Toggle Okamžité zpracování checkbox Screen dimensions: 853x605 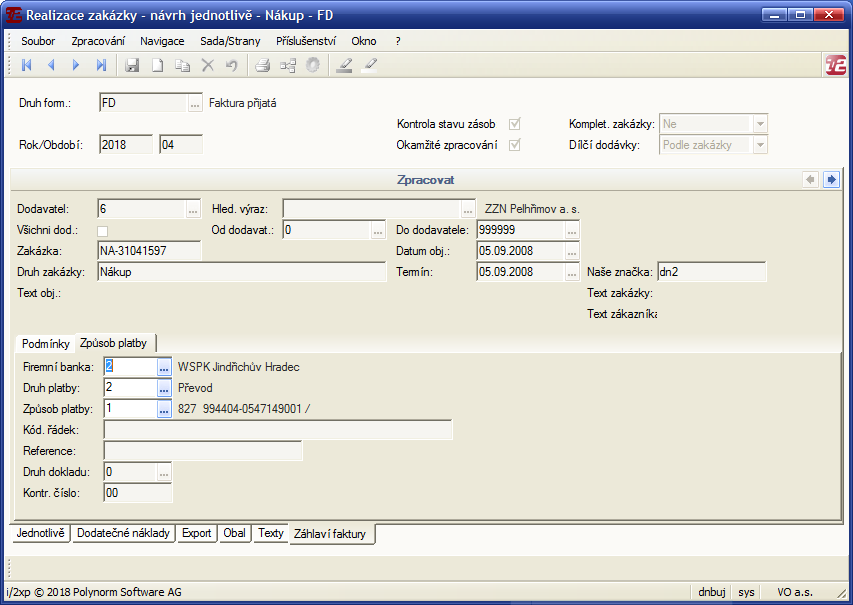click(x=514, y=145)
